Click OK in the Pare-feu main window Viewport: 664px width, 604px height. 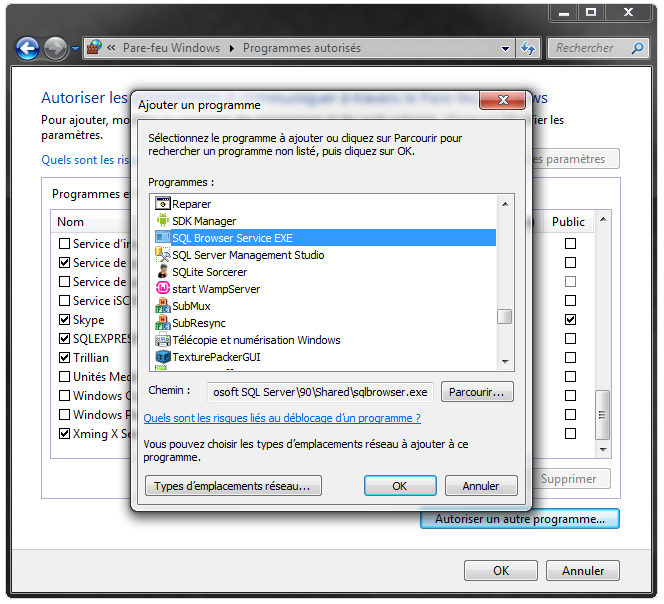(501, 571)
